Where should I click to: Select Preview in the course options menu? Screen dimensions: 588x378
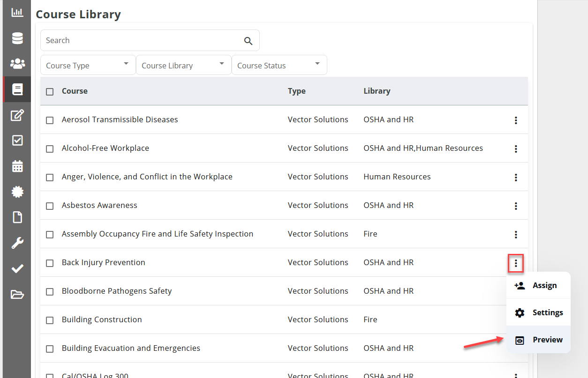click(x=538, y=340)
